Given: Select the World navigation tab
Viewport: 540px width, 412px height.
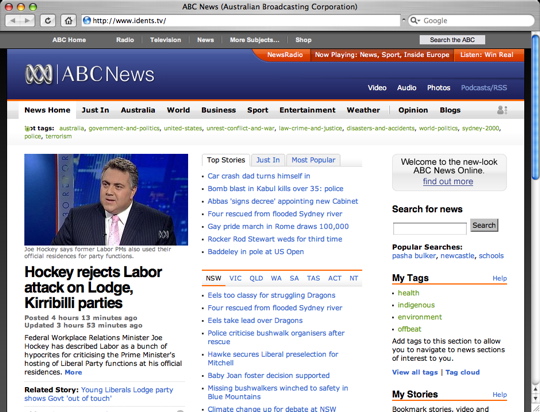Looking at the screenshot, I should point(178,110).
